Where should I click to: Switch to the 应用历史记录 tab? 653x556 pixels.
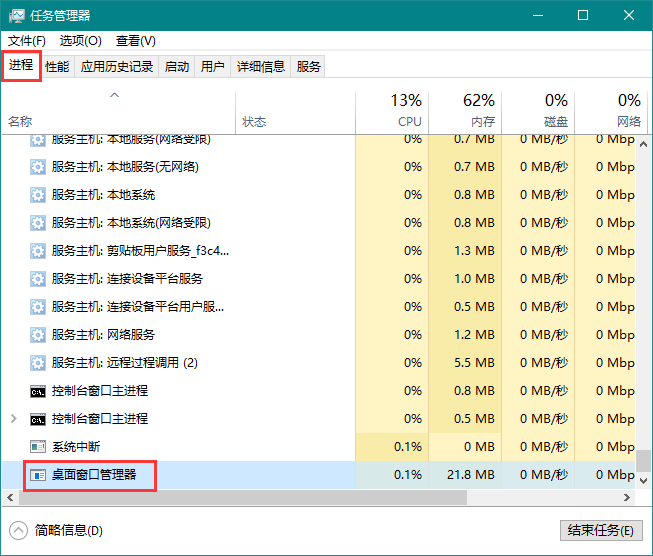pyautogui.click(x=117, y=67)
